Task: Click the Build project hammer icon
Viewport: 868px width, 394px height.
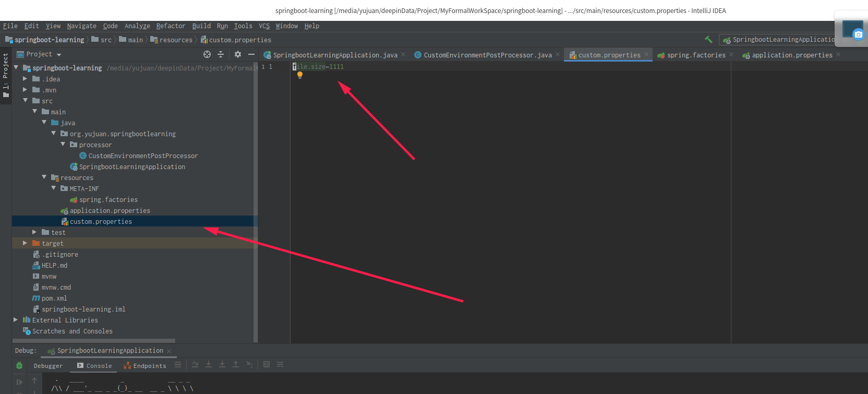Action: click(708, 40)
